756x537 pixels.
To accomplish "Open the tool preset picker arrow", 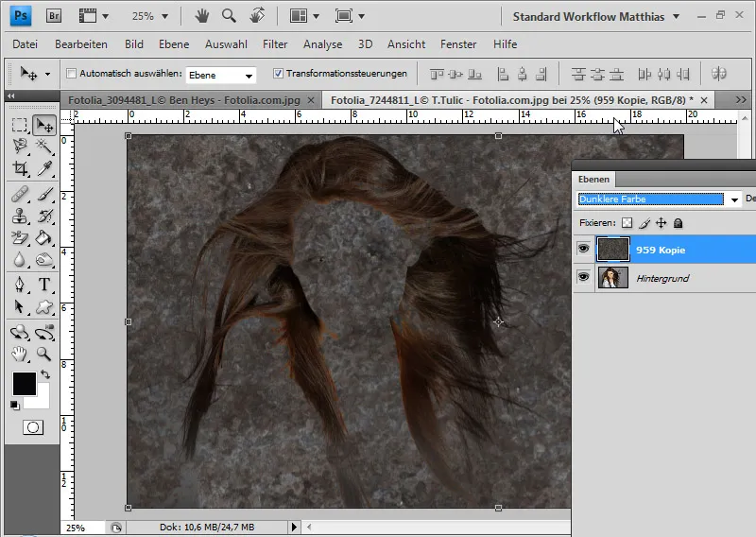I will [x=47, y=74].
